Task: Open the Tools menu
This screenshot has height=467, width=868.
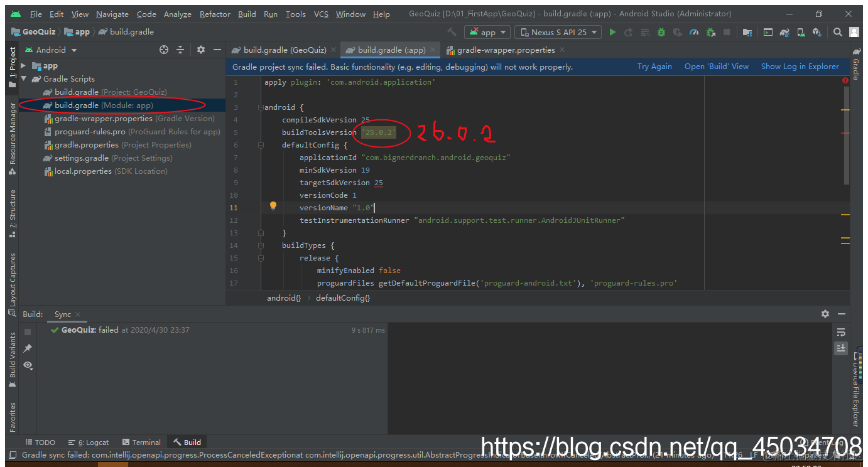Action: pos(295,14)
